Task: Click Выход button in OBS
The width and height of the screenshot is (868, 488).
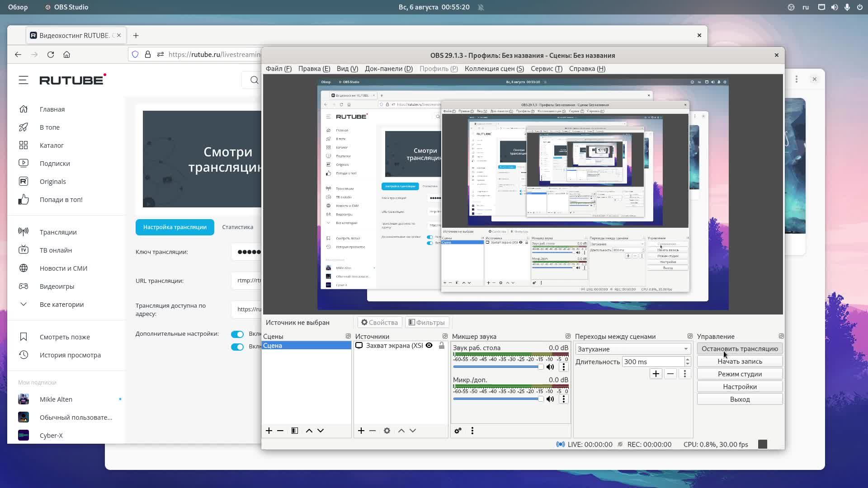Action: click(740, 399)
